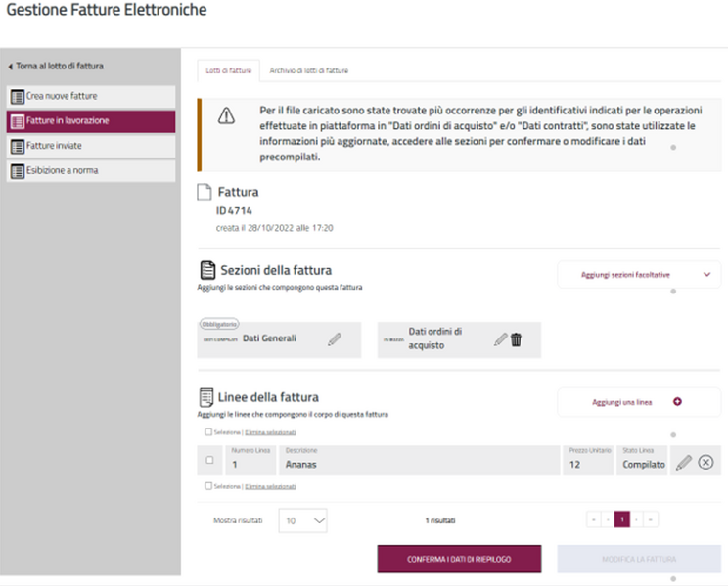Viewport: 728px width, 586px height.
Task: Check the Seleziona box above the lines table
Action: tap(208, 431)
